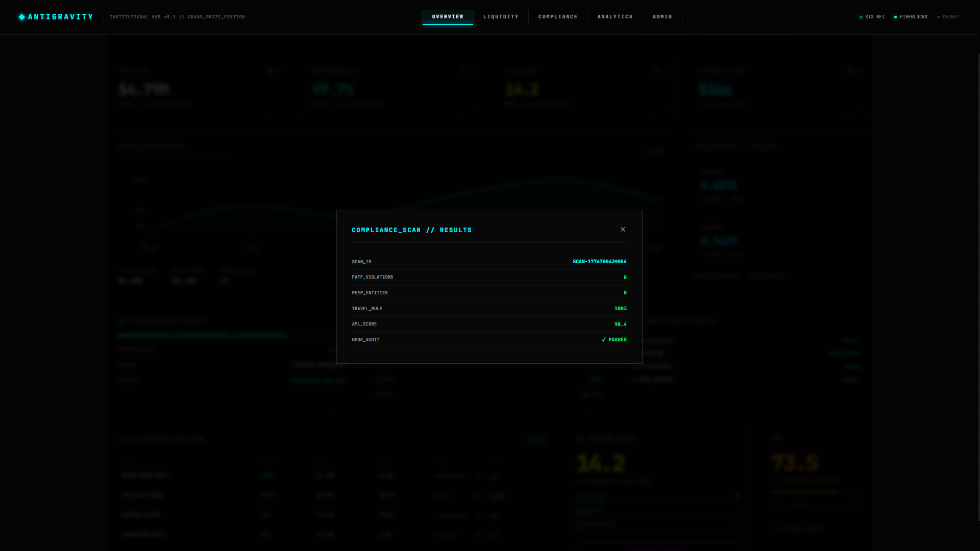
Task: Click the green SIX BFI status dot
Action: pyautogui.click(x=861, y=17)
